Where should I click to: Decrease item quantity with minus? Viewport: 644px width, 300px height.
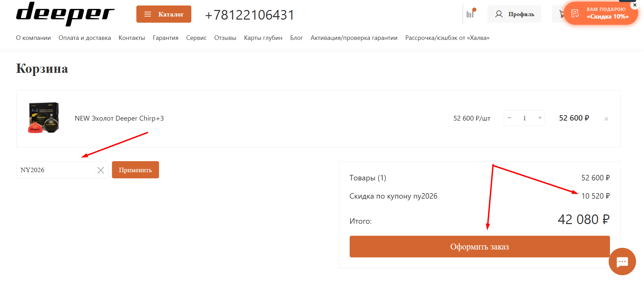[x=509, y=118]
